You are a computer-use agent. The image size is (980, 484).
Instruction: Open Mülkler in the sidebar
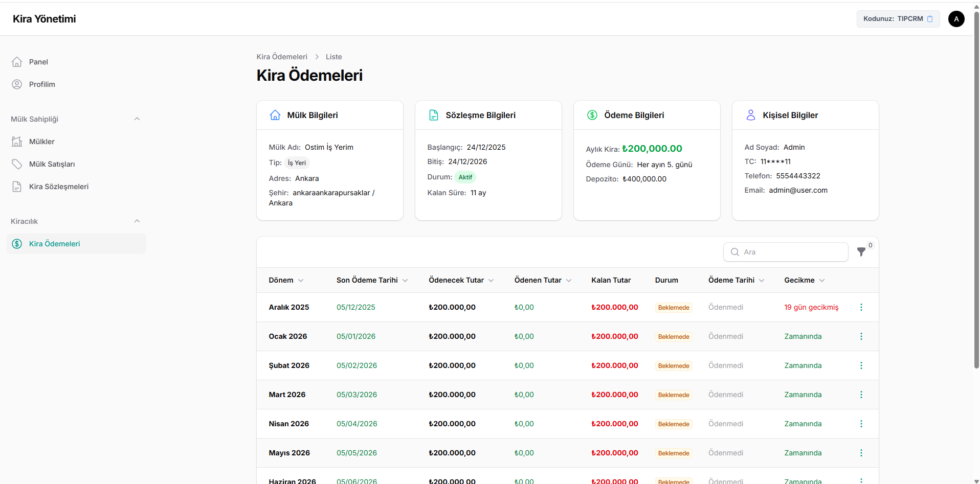coord(41,142)
